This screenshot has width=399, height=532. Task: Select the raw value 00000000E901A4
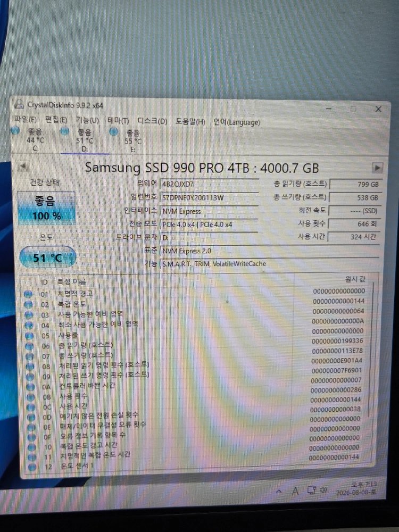tap(337, 360)
